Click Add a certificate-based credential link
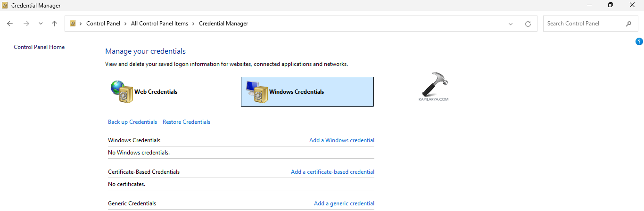 [x=332, y=172]
